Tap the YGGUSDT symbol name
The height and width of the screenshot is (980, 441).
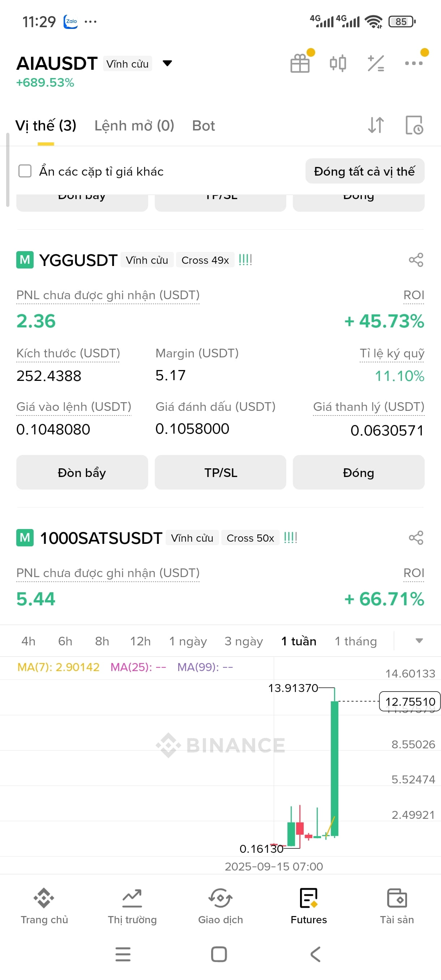[78, 260]
